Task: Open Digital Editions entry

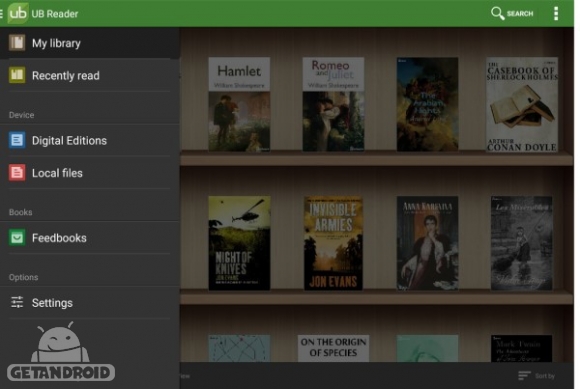Action: [x=90, y=141]
